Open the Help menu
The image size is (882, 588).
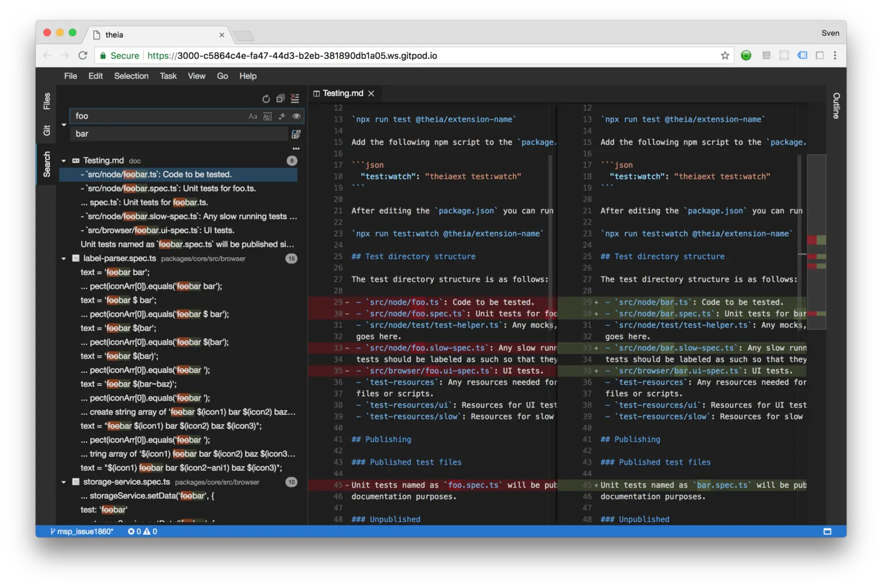[248, 76]
